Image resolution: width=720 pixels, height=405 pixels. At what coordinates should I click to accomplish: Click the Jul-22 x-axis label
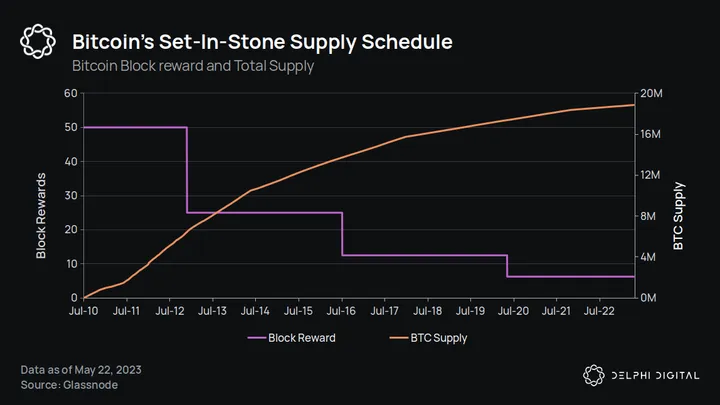point(599,312)
